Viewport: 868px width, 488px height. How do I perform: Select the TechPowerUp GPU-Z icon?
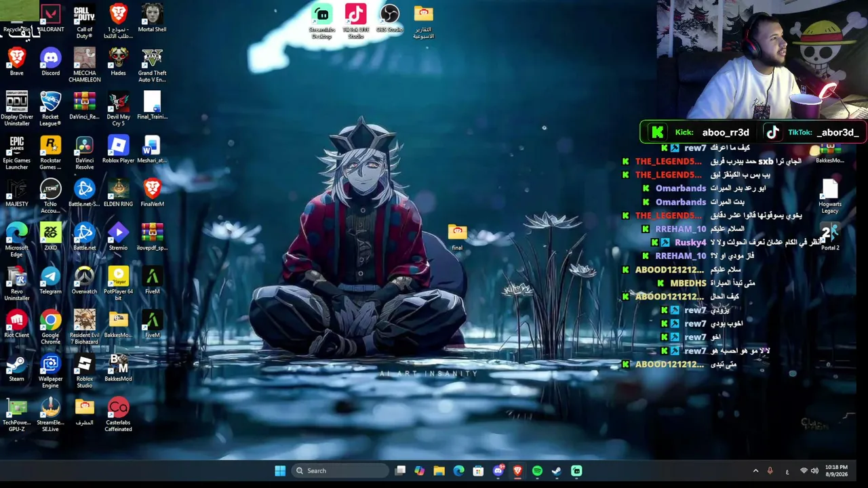[x=17, y=415]
